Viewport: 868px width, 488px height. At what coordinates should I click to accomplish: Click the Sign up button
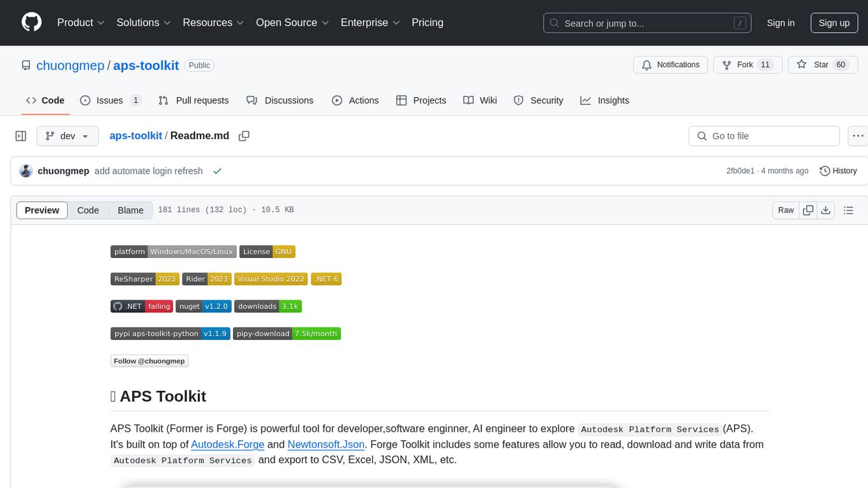834,23
